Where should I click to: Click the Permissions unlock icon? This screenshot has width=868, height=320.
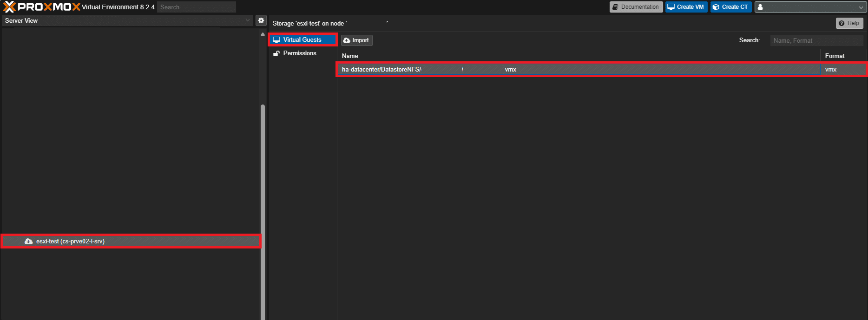pyautogui.click(x=276, y=53)
